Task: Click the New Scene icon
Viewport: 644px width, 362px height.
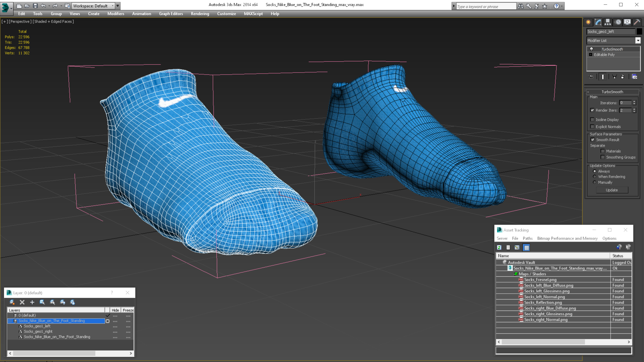Action: (x=19, y=6)
